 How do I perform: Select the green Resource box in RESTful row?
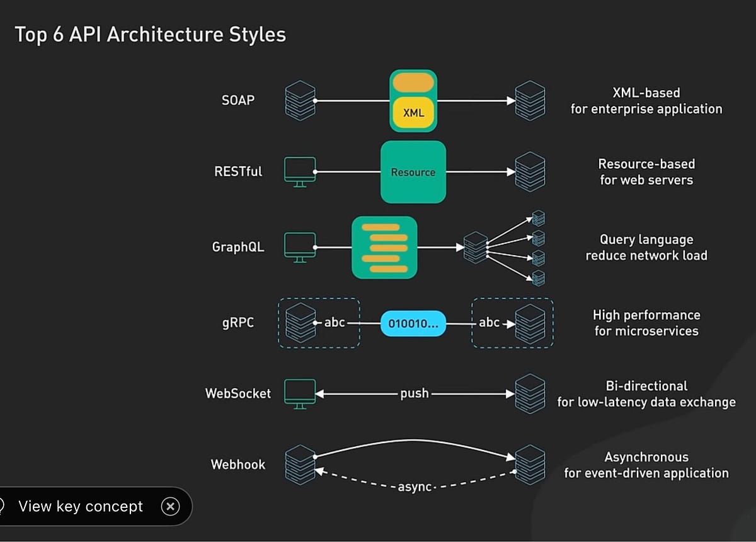tap(413, 172)
